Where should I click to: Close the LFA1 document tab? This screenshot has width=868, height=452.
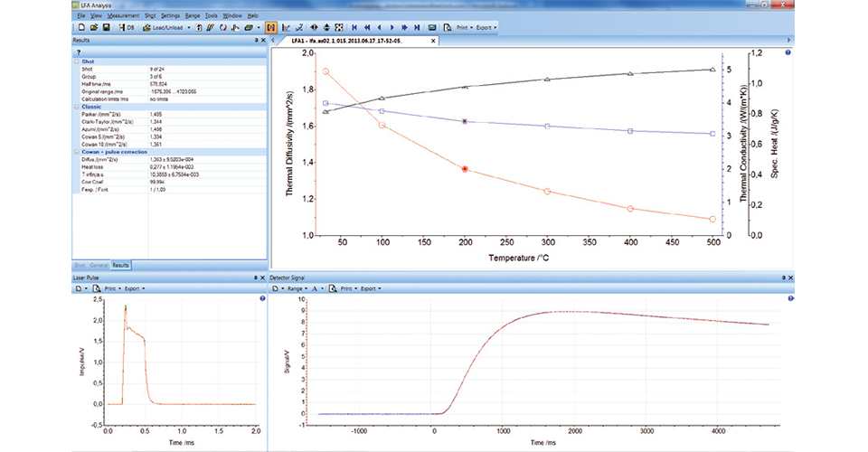point(432,41)
